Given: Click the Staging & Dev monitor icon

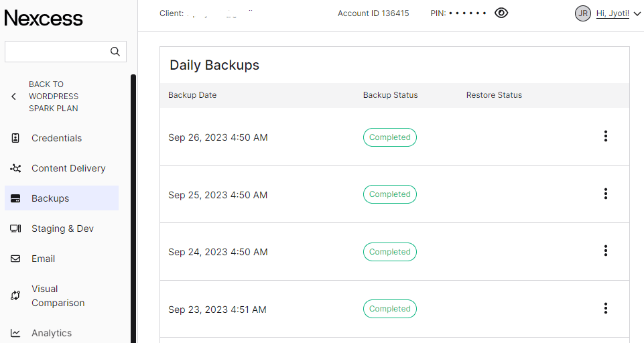Looking at the screenshot, I should tap(15, 228).
